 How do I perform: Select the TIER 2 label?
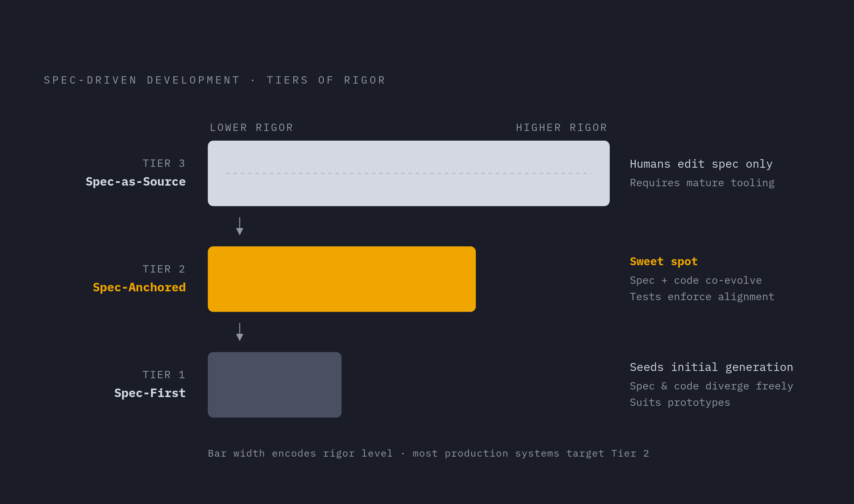click(164, 269)
